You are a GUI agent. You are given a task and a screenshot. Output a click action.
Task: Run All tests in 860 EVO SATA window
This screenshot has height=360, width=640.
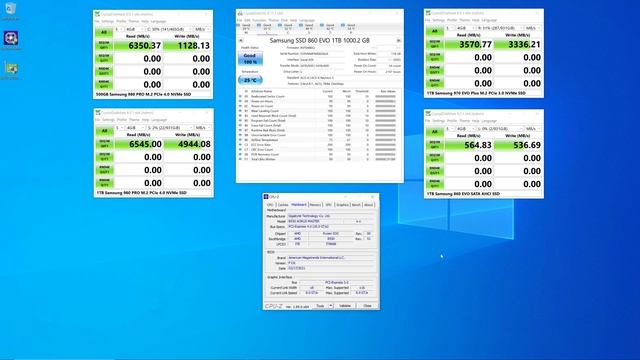tap(434, 132)
